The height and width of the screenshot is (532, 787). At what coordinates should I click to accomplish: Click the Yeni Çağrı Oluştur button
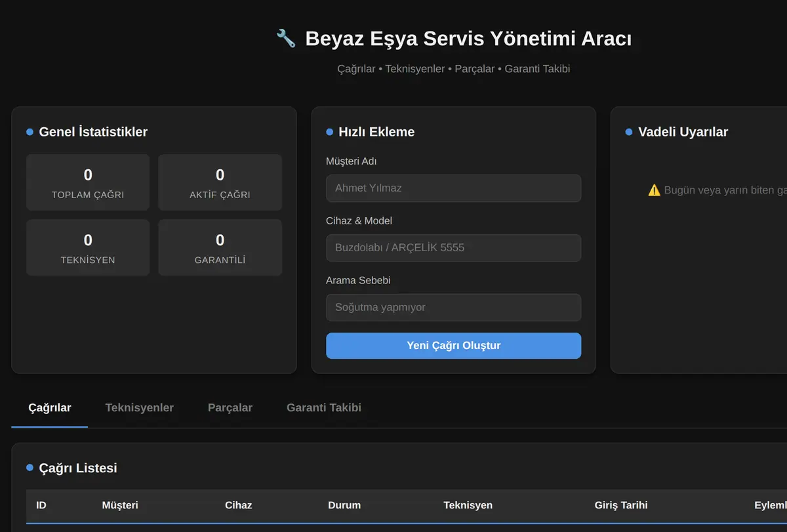(454, 346)
